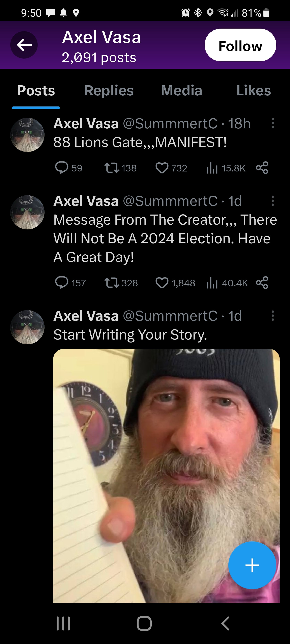Tap the back arrow in profile header
Viewport: 290px width, 644px height.
[x=24, y=45]
